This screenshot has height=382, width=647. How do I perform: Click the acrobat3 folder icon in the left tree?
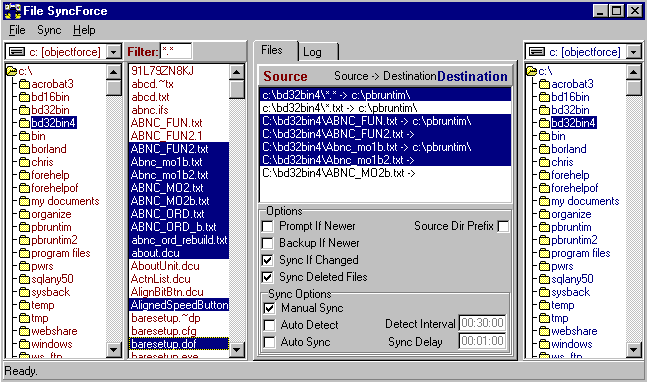(x=25, y=84)
